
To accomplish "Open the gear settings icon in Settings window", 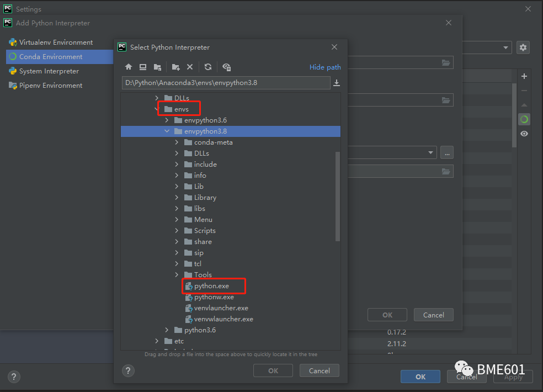I will tap(523, 47).
